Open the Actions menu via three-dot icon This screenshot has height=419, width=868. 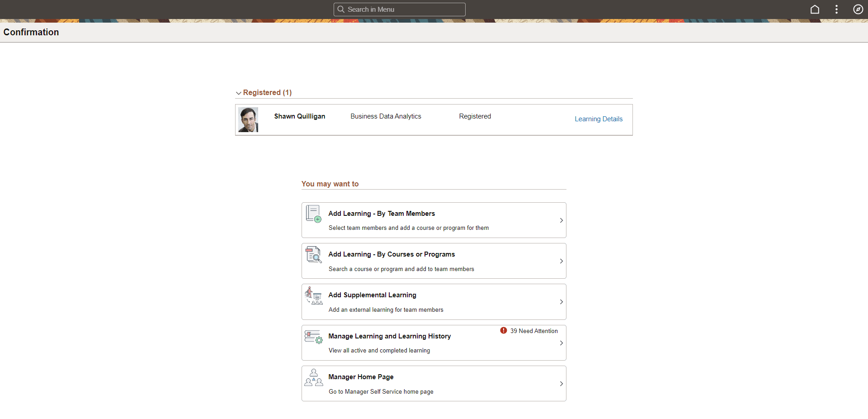click(836, 9)
